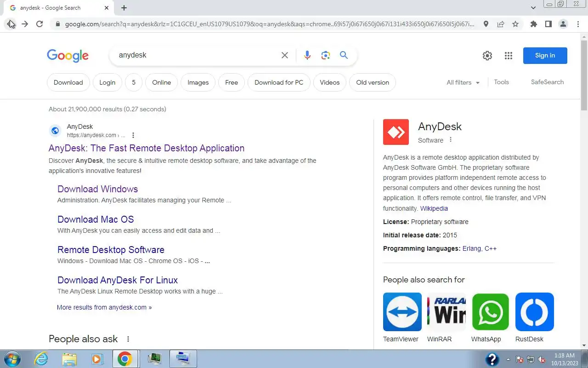Click the Google logo
The width and height of the screenshot is (588, 368).
click(68, 56)
